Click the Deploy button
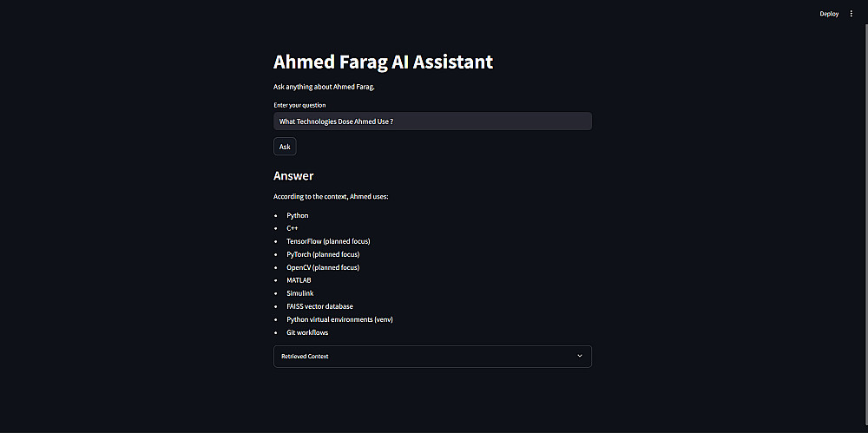This screenshot has height=433, width=868. 829,14
